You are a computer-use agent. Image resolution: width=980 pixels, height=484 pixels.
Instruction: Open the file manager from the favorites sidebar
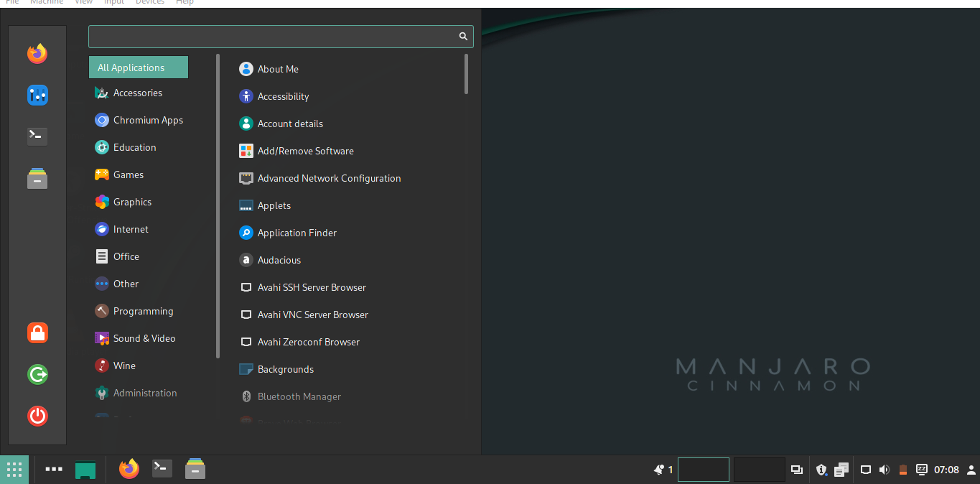(37, 178)
